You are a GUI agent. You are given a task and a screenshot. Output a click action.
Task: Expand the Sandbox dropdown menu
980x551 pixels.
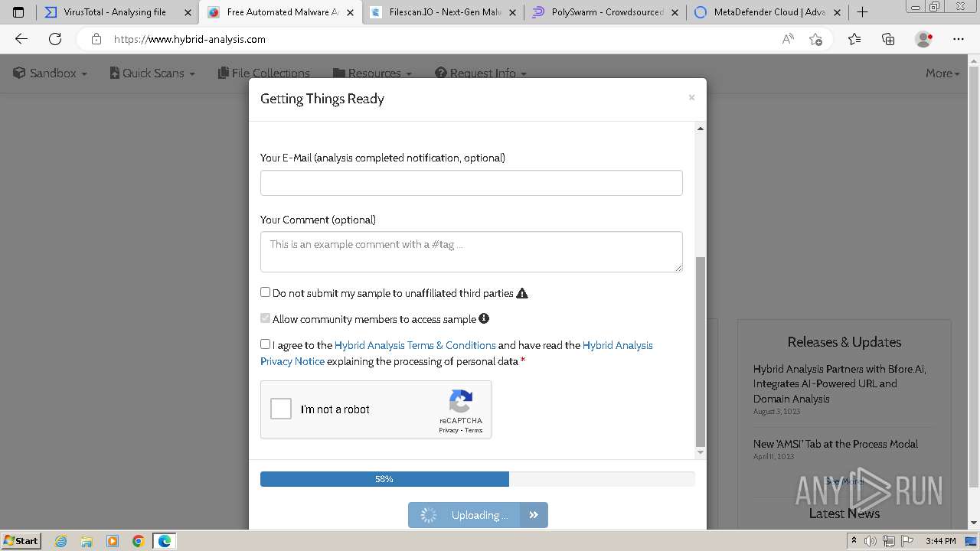[50, 73]
